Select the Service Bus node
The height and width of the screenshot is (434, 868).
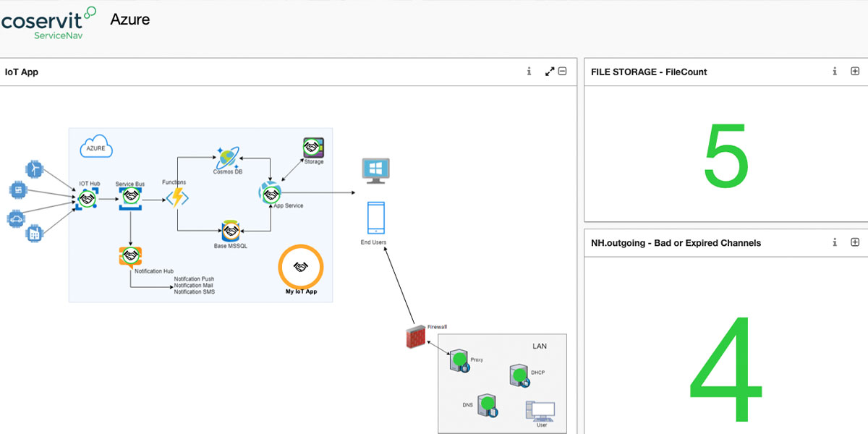[x=130, y=197]
